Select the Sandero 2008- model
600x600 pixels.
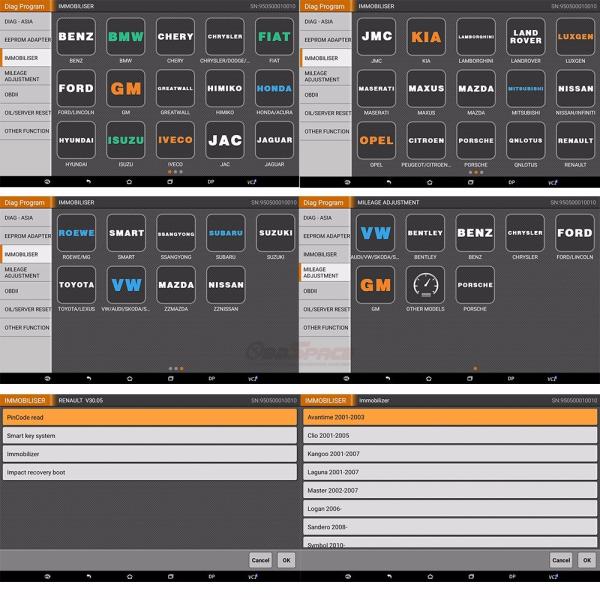(450, 527)
